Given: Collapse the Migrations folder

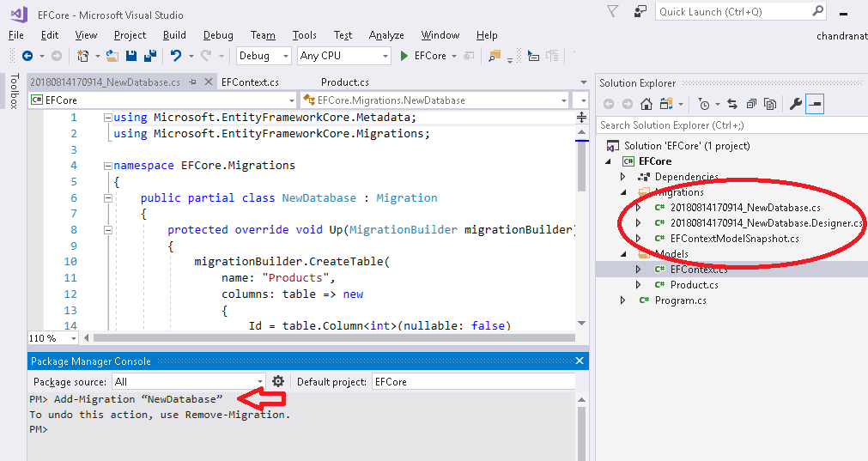Looking at the screenshot, I should point(623,192).
